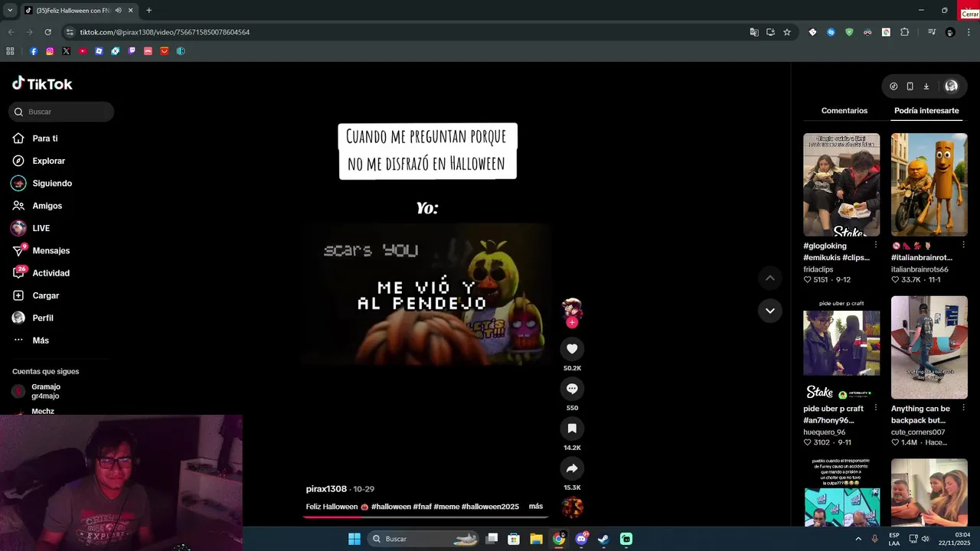This screenshot has height=551, width=980.
Task: Open the Shazam extension icon
Action: coord(831,32)
